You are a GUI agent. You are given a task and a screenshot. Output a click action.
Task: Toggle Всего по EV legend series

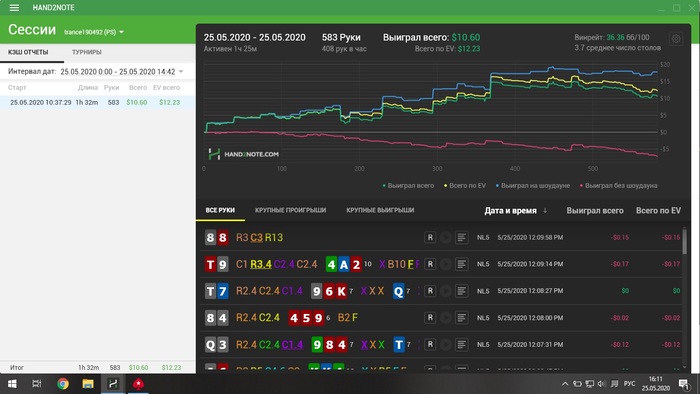click(x=465, y=186)
